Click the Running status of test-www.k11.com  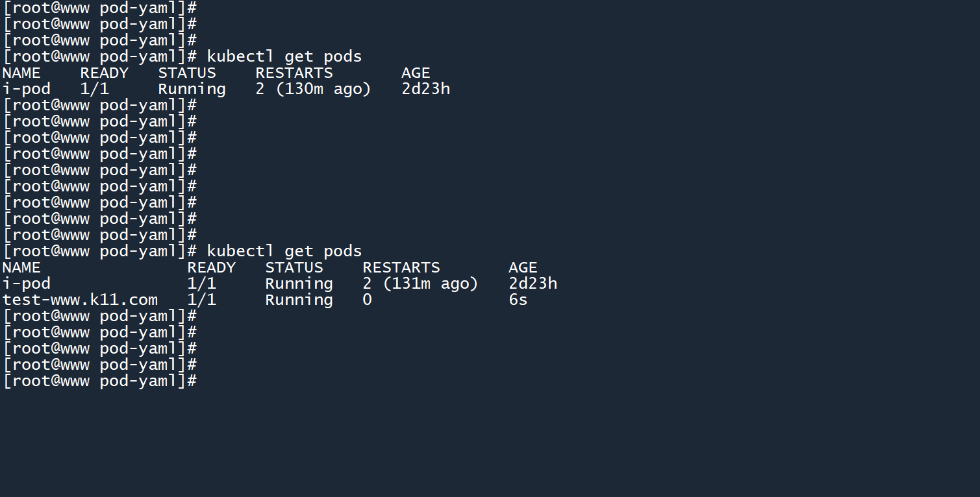299,300
